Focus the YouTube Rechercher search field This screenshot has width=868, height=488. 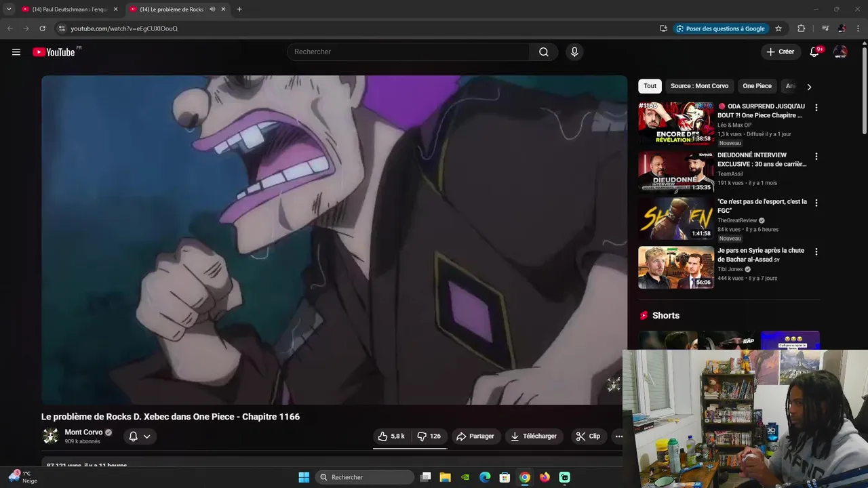click(x=408, y=52)
